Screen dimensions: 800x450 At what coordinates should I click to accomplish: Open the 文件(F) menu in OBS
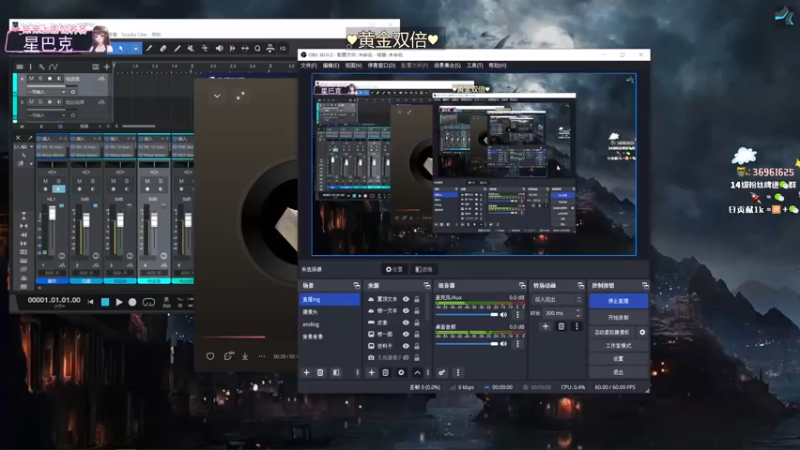tap(309, 65)
